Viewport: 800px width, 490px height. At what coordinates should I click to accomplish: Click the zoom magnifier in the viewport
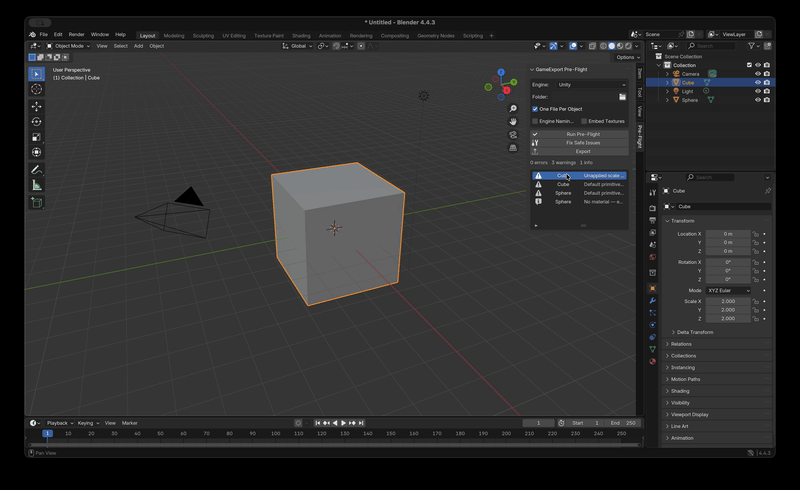pyautogui.click(x=513, y=109)
